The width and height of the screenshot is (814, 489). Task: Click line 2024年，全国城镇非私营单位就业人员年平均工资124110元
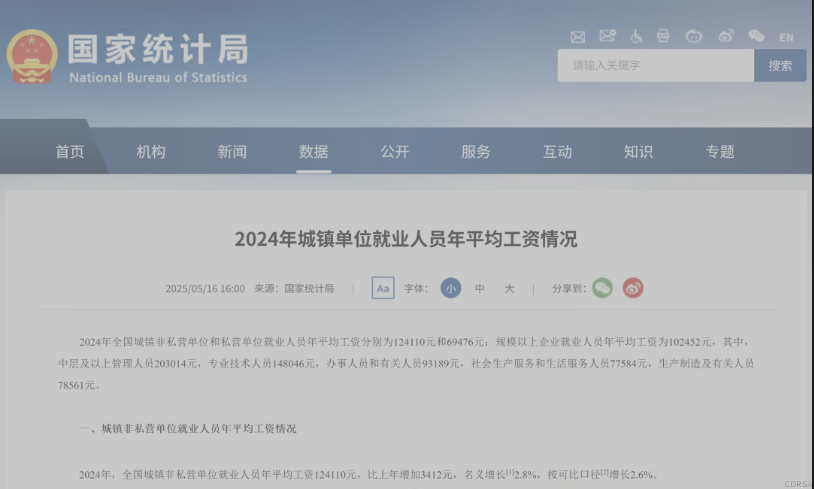click(369, 474)
